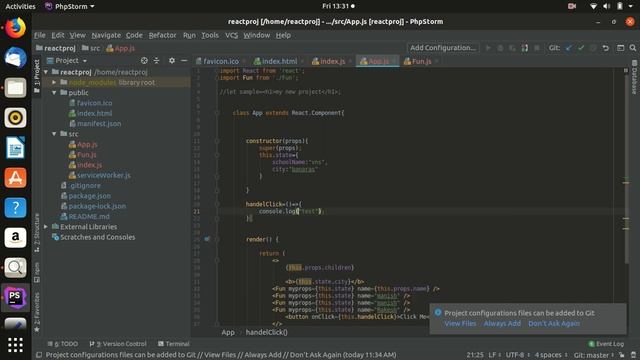The height and width of the screenshot is (360, 640).
Task: Open the File menu
Action: click(40, 35)
